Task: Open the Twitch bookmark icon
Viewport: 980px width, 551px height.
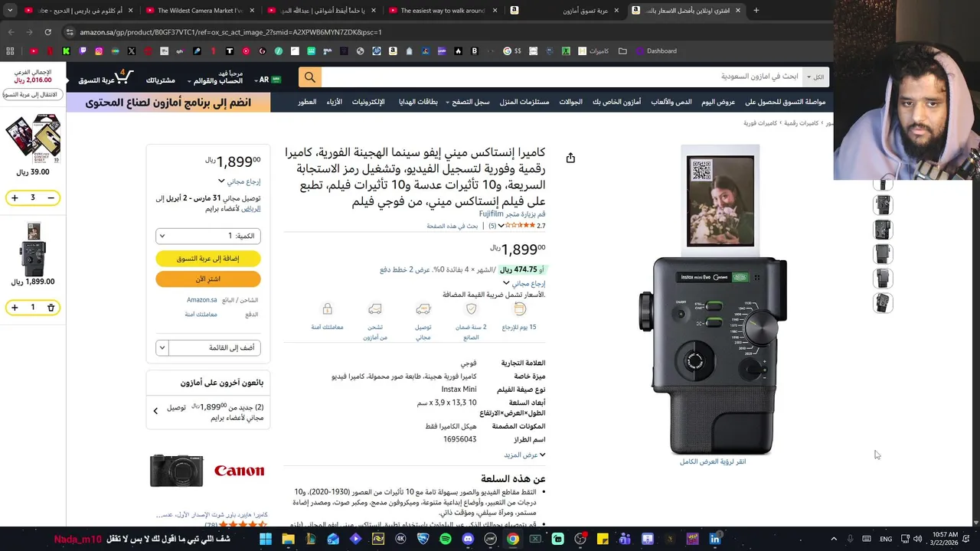Action: (x=83, y=51)
